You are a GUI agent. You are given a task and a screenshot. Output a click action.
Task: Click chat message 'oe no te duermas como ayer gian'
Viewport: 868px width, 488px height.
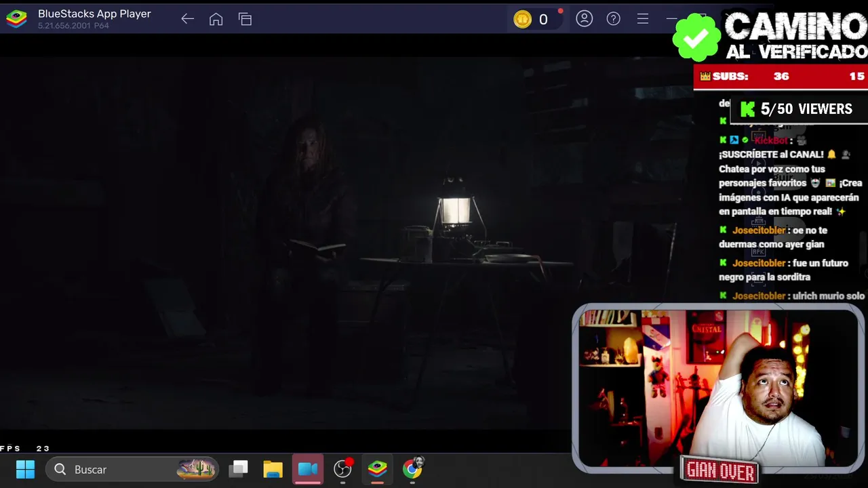point(773,237)
